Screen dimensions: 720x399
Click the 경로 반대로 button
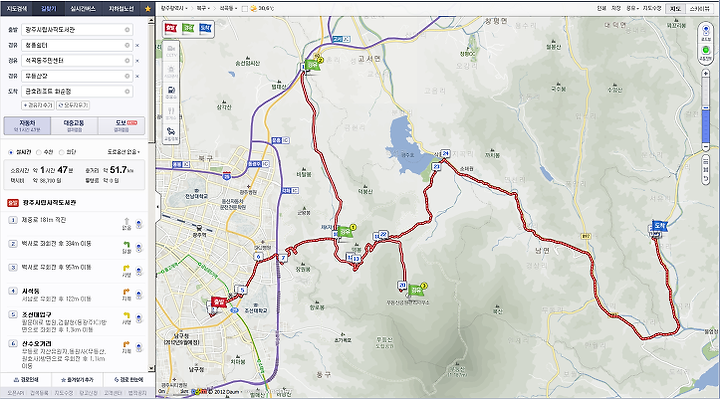[x=128, y=380]
